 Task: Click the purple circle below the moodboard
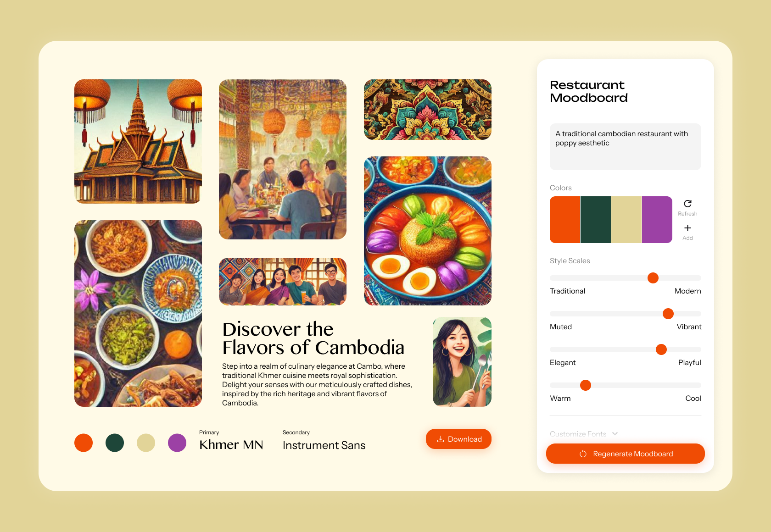[x=177, y=443]
